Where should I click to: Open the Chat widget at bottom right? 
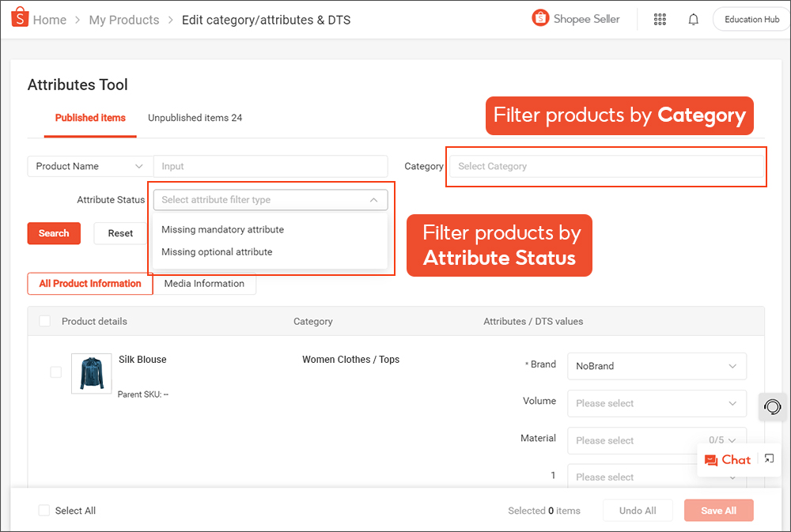pos(728,459)
